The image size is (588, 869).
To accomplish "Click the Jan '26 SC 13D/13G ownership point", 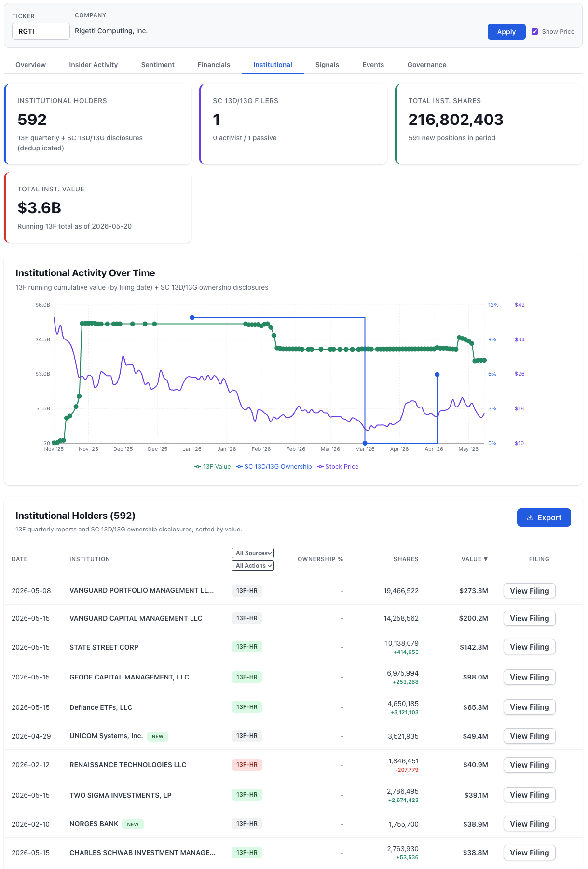I will pyautogui.click(x=192, y=317).
